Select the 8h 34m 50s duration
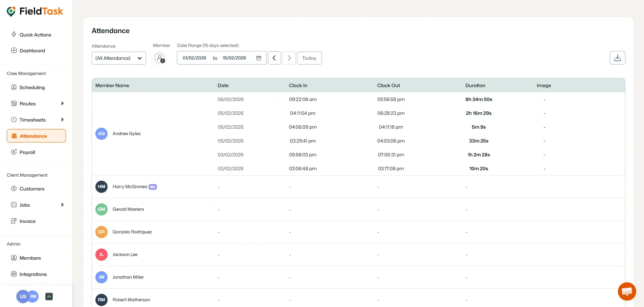Screen dimensions: 644x307 click(x=479, y=99)
